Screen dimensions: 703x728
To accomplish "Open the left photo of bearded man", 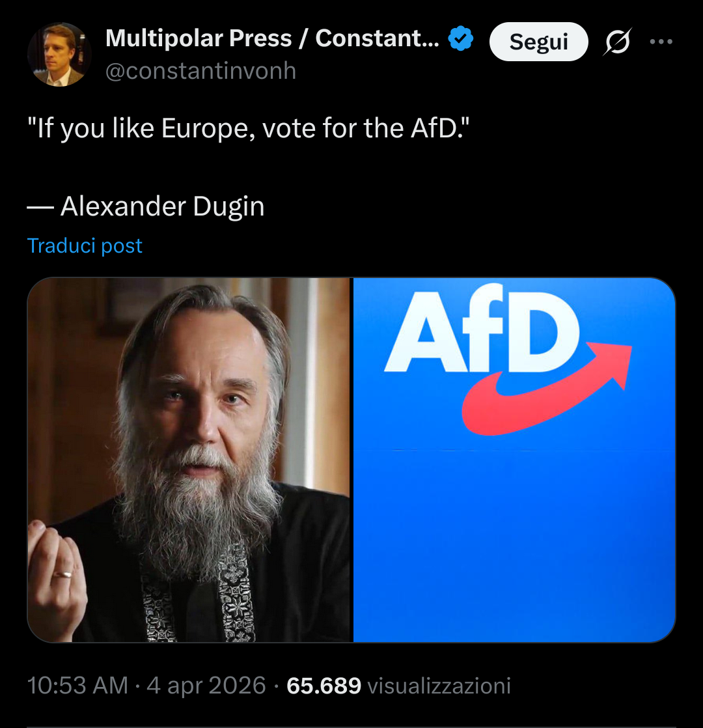I will pos(189,460).
